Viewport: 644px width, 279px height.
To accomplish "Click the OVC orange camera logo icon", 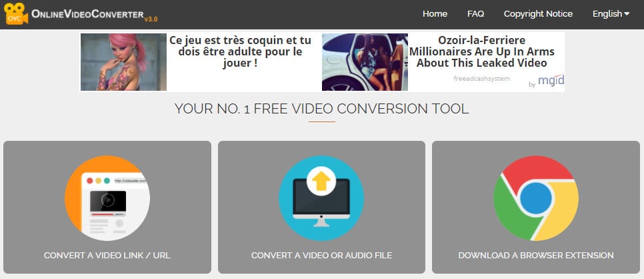I will click(x=17, y=13).
